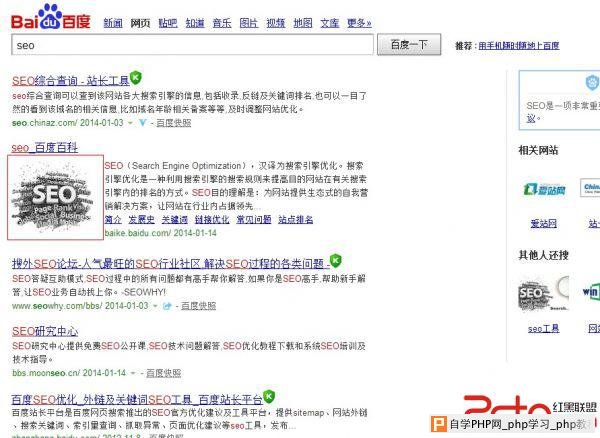Select the 网页 tab
Screen dimensions: 600x438
[140, 23]
